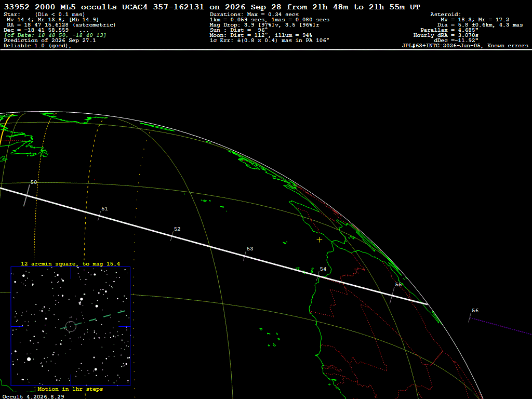Image resolution: width=532 pixels, height=399 pixels.
Task: Click the Occult 4.2026.8.29 version label
Action: 33,396
